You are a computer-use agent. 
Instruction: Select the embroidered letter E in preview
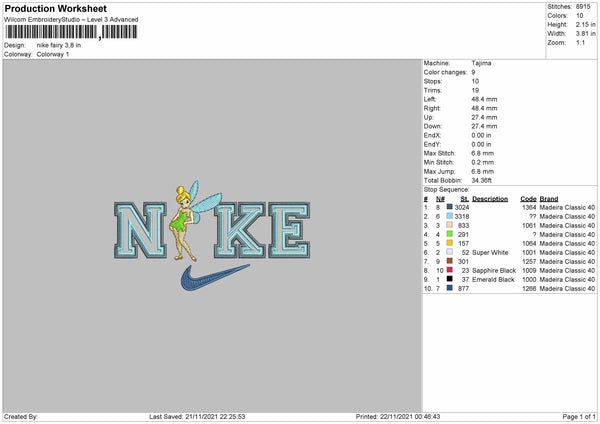pyautogui.click(x=289, y=230)
